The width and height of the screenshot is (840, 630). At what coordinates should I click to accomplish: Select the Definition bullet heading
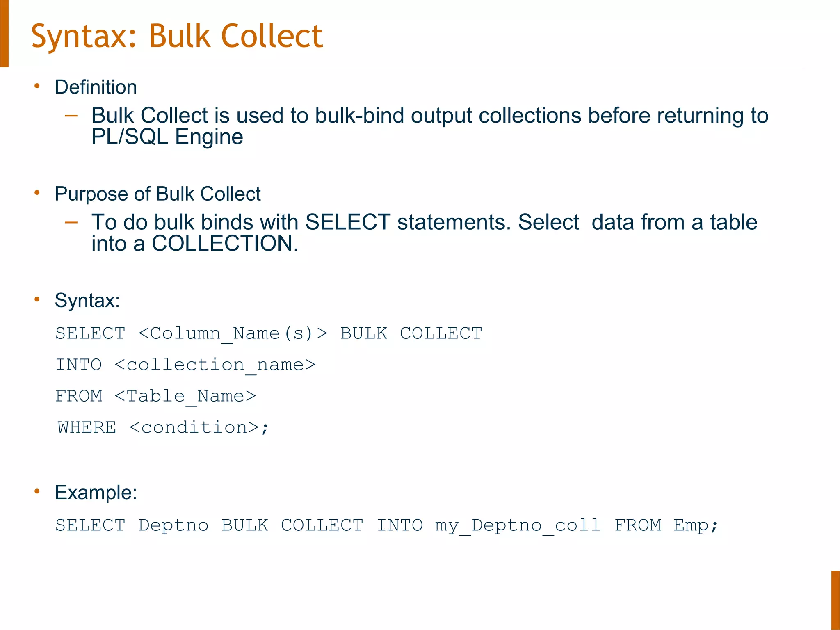click(x=96, y=87)
